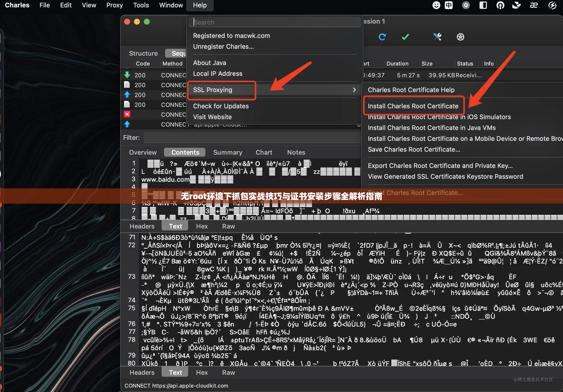Image resolution: width=563 pixels, height=392 pixels.
Task: Open the Summary tab
Action: click(x=228, y=152)
